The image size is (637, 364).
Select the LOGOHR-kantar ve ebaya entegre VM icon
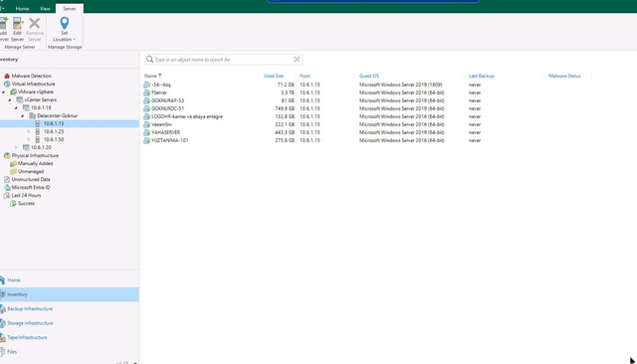click(146, 116)
